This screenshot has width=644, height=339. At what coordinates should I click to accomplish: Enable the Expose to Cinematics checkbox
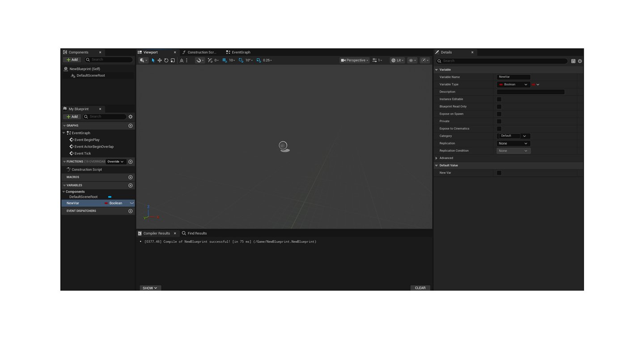[x=499, y=129]
